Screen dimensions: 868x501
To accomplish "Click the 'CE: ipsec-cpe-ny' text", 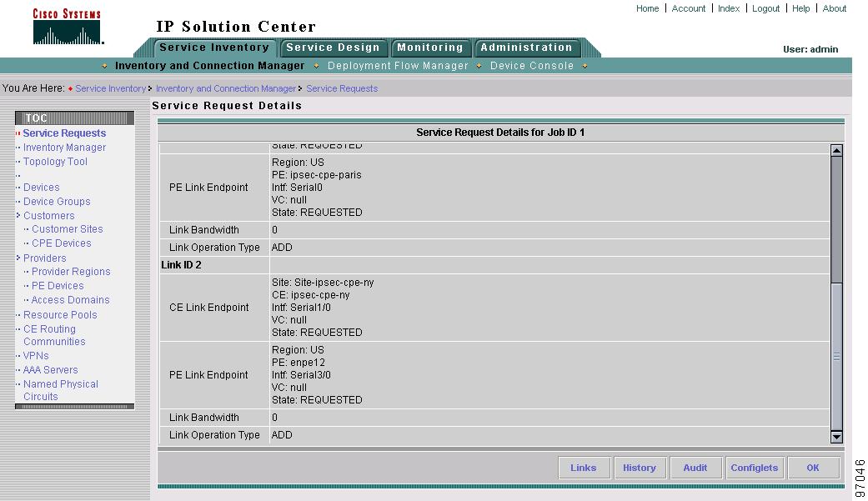I will pos(310,295).
